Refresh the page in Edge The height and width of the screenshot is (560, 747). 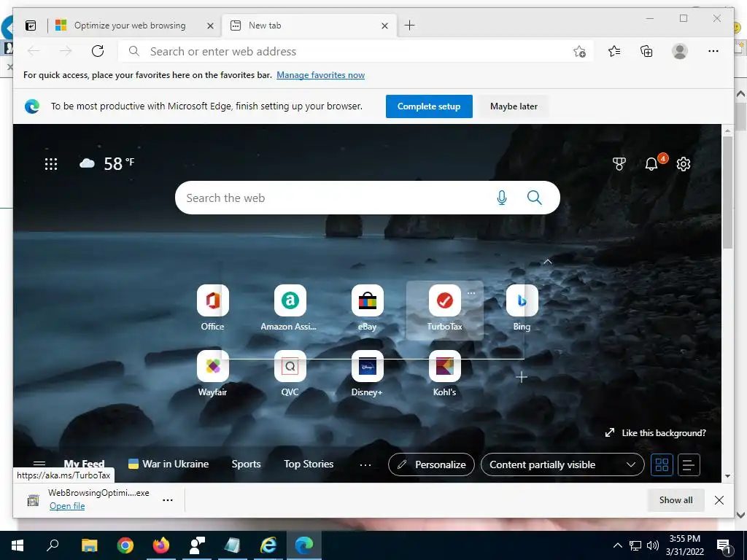(x=98, y=51)
